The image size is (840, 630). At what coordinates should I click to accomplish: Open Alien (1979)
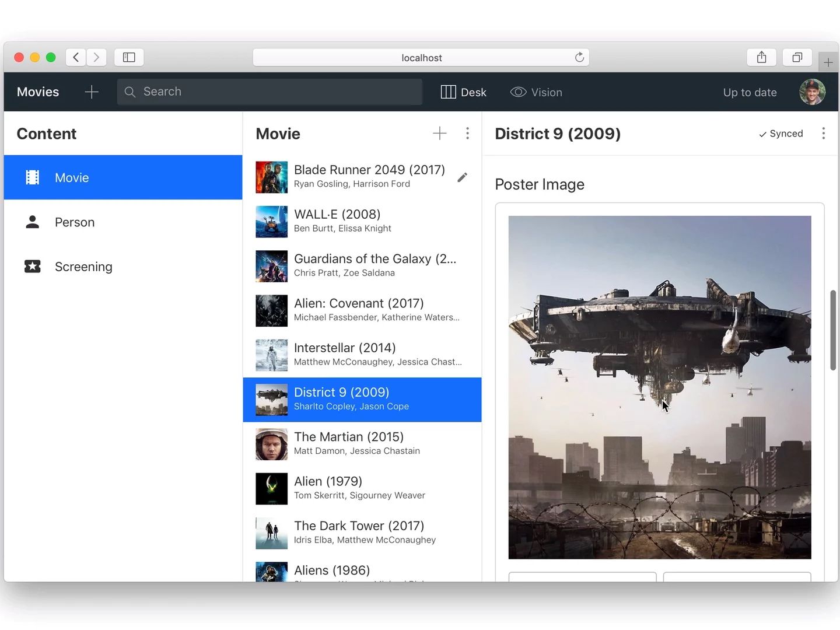362,489
